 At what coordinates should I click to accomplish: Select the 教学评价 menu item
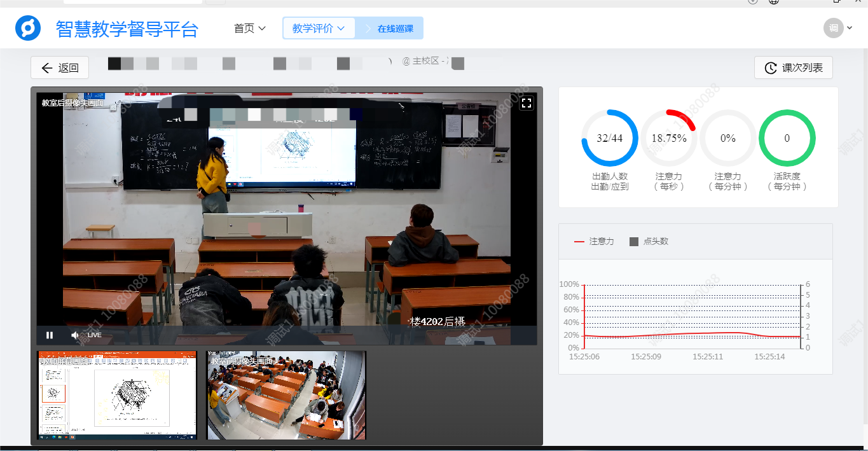pyautogui.click(x=315, y=28)
